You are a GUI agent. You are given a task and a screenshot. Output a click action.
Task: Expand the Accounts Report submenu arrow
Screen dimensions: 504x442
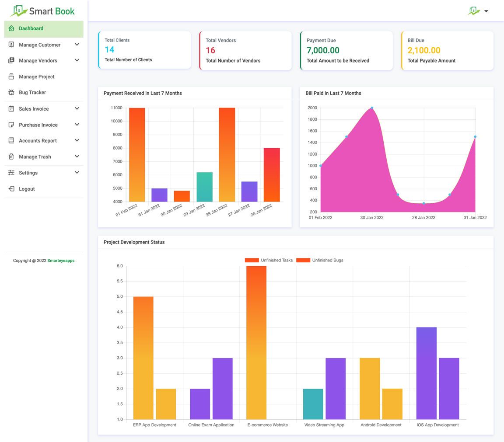tap(77, 140)
